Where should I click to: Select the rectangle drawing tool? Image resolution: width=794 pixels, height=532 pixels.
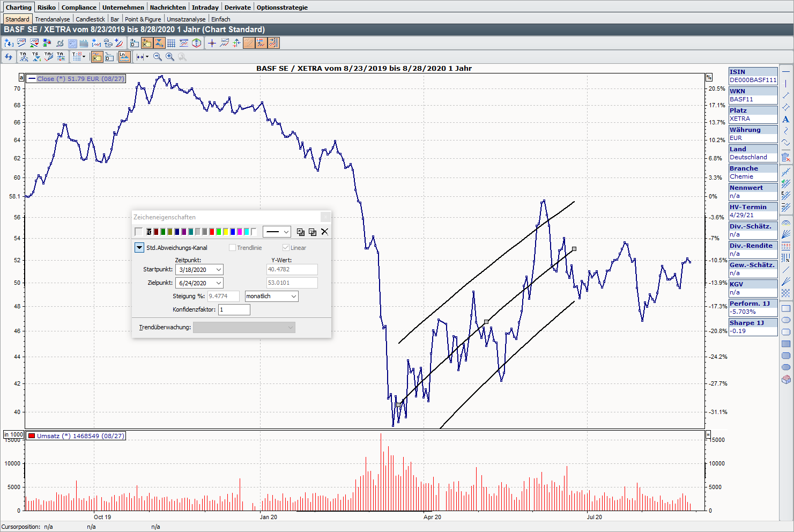[786, 308]
